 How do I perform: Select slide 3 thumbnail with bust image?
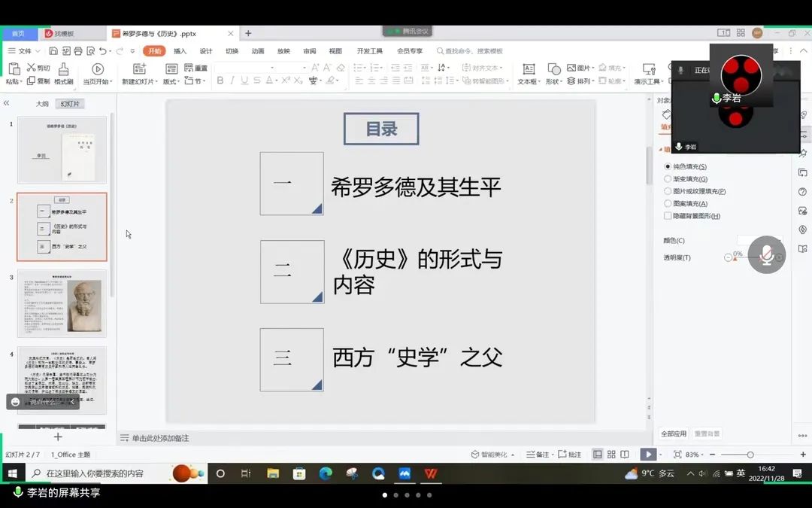click(x=62, y=303)
